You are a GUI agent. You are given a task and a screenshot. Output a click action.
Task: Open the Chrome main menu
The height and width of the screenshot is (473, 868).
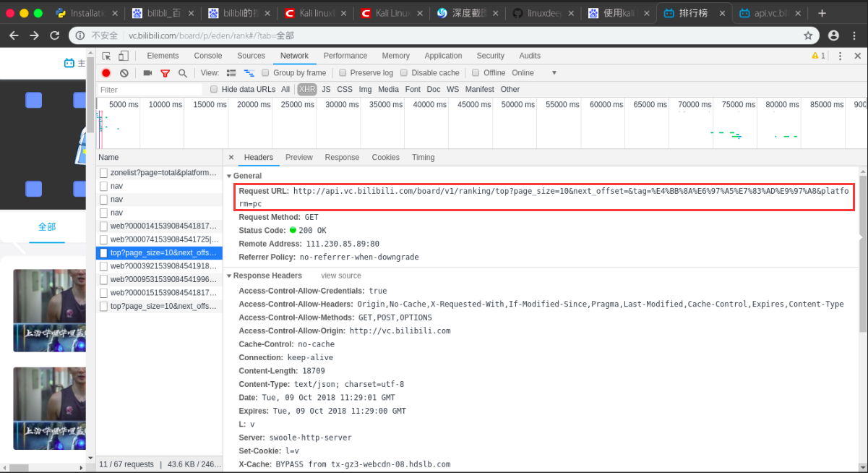(x=855, y=35)
